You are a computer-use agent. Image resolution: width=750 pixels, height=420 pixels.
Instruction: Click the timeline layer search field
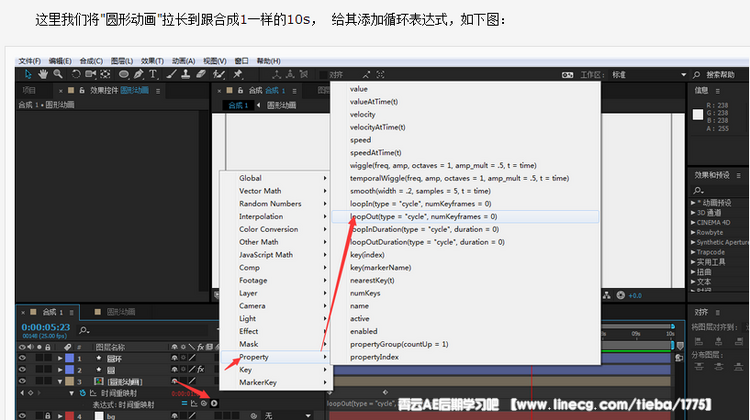[143, 330]
